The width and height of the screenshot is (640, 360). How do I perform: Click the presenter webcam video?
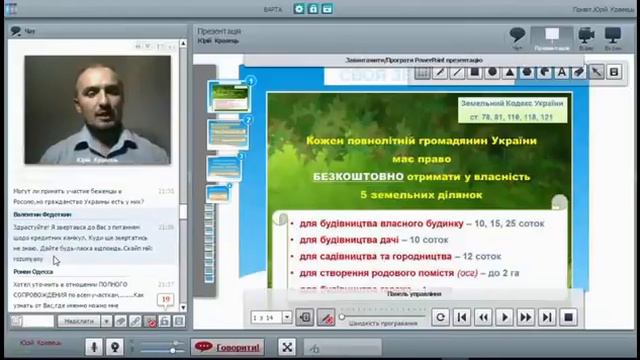pyautogui.click(x=98, y=110)
